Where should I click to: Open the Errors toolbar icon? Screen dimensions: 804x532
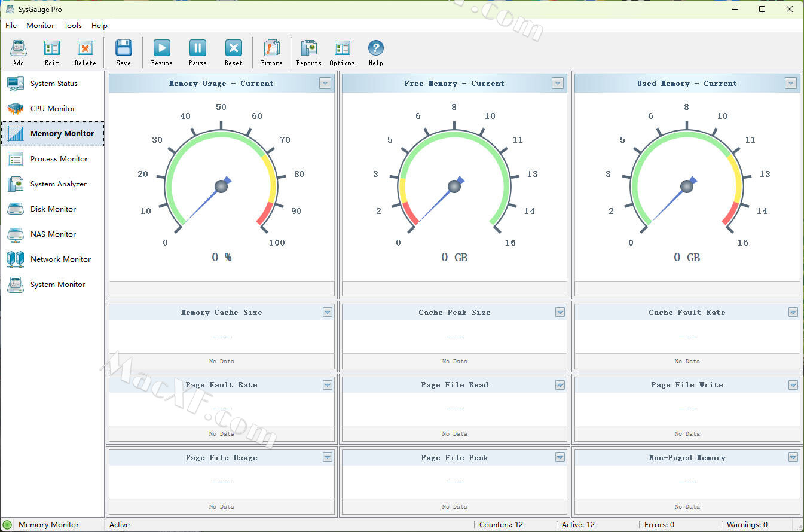271,50
